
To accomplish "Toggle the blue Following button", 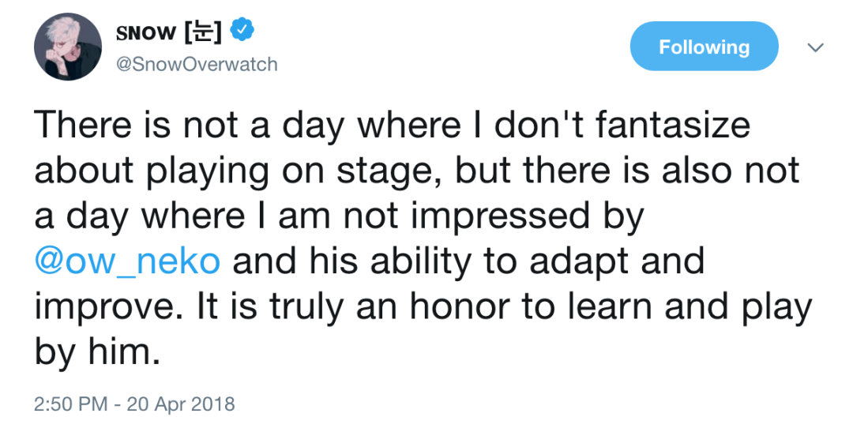I will point(704,47).
